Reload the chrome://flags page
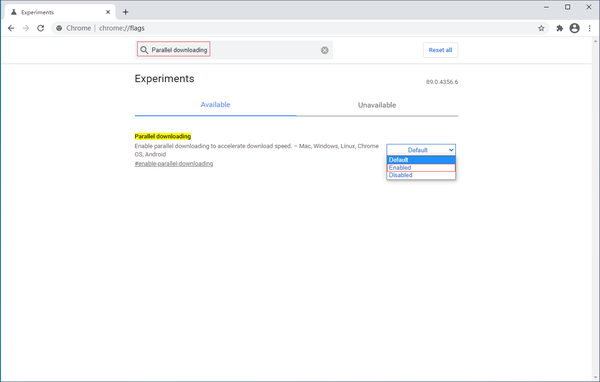 click(41, 28)
